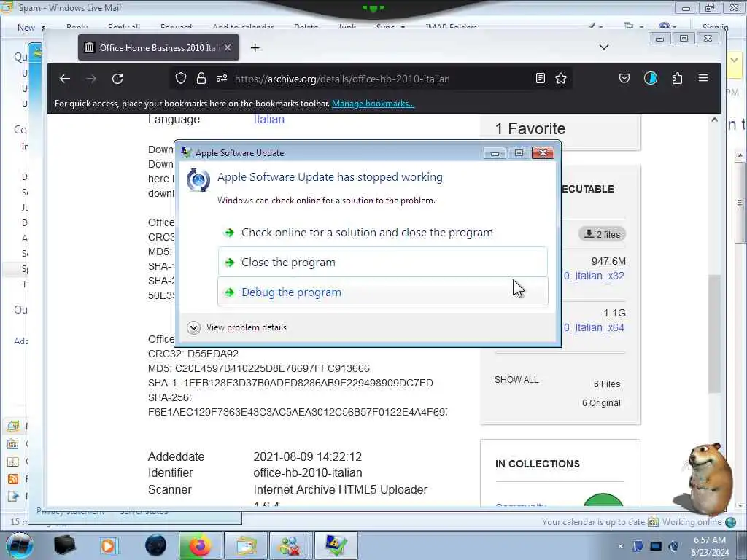
Task: Expand View problem details
Action: 237,327
